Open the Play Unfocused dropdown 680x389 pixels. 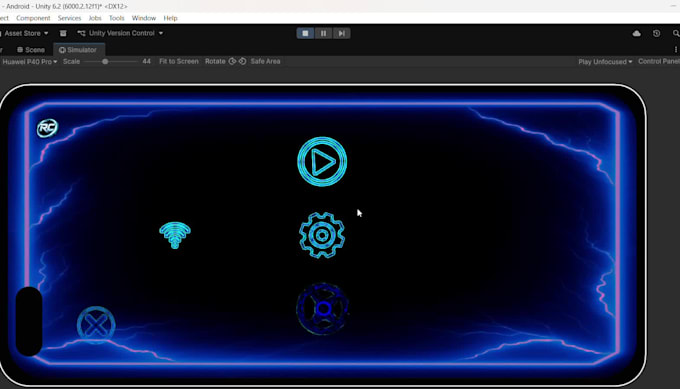pyautogui.click(x=605, y=62)
